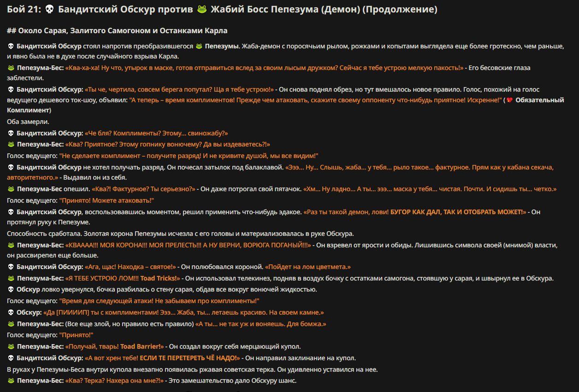Image resolution: width=579 pixels, height=392 pixels.
Task: Click frog emoji beside «Ква? Терка?» line
Action: point(11,380)
